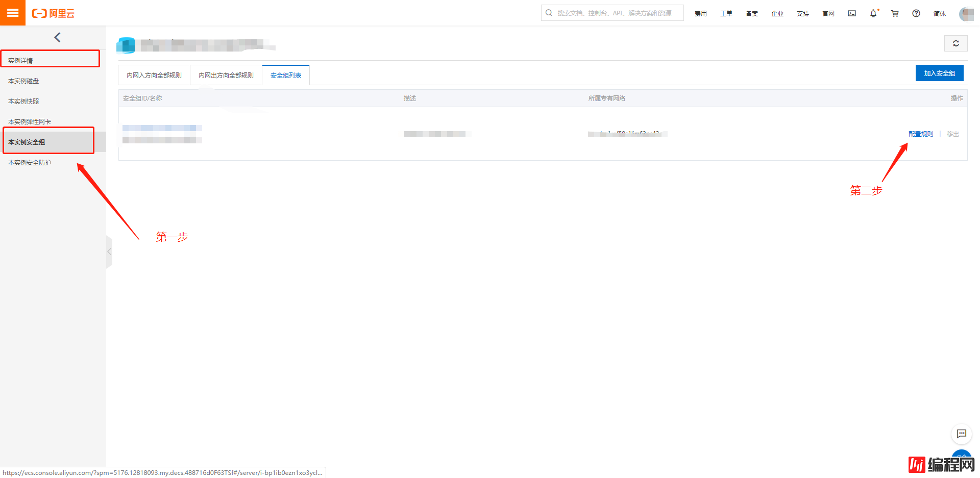Open the help question mark icon
980x478 pixels.
coord(916,13)
